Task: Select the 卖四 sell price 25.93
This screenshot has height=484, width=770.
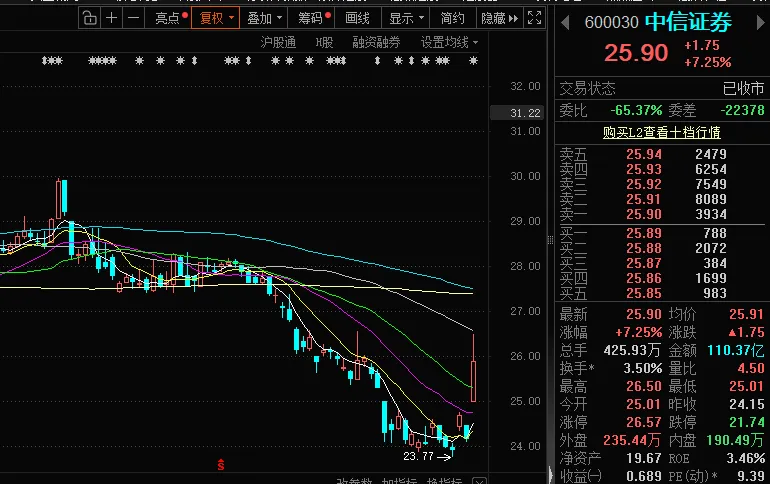Action: coord(644,169)
